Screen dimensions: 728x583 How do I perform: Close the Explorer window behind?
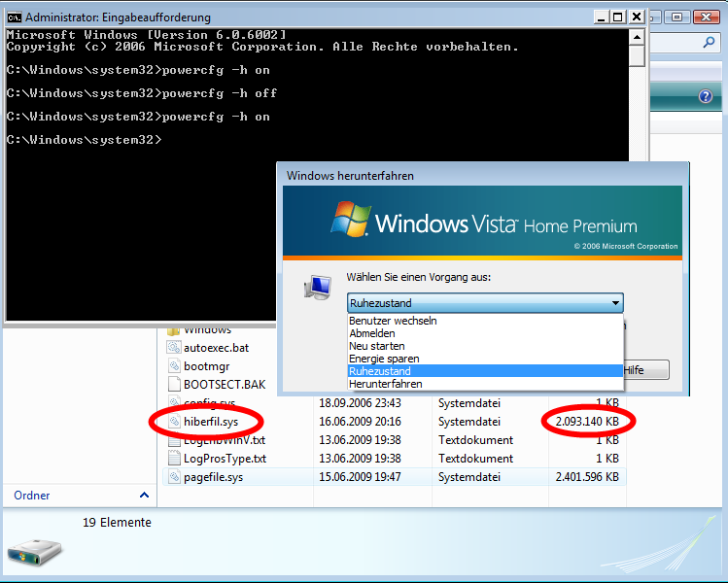[x=707, y=17]
